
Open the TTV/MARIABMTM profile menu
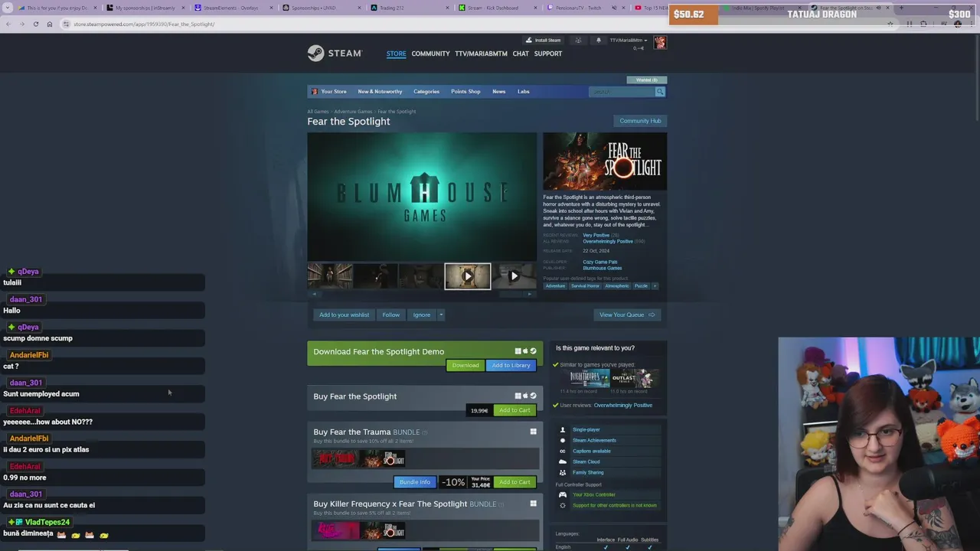pyautogui.click(x=481, y=54)
